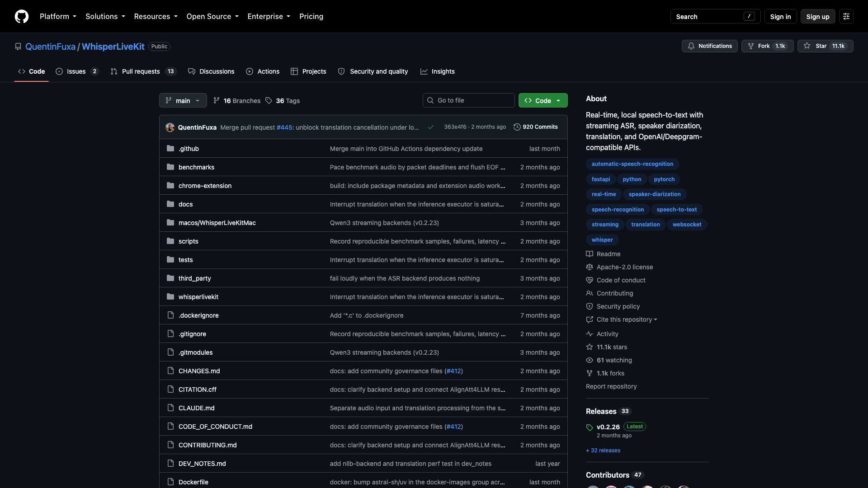Screen dimensions: 868x488
Task: Expand the main branch selector
Action: tap(183, 100)
